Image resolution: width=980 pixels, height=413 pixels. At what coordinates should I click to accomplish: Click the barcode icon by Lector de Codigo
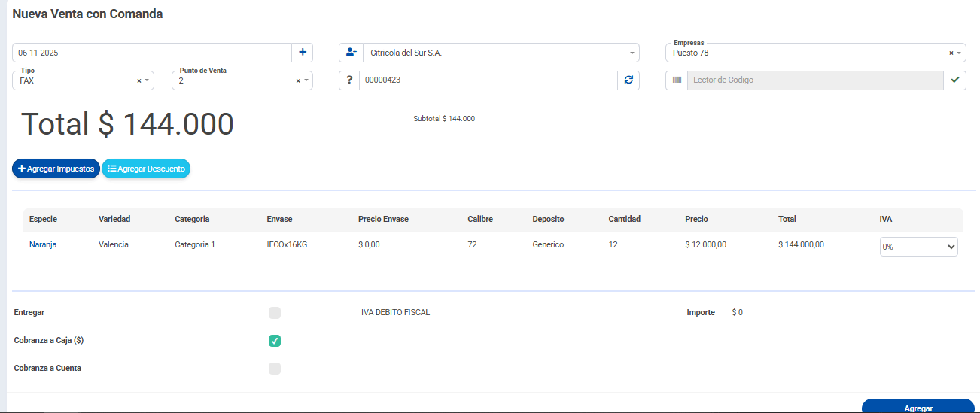(677, 80)
